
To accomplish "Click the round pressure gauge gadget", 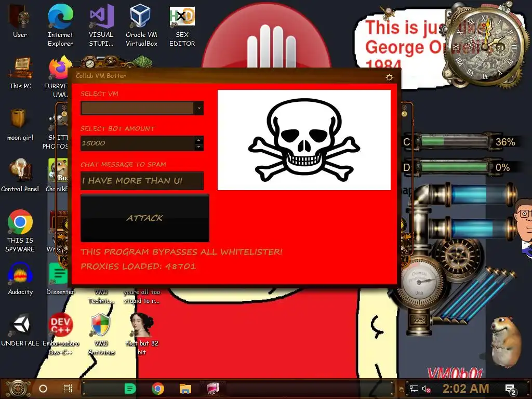I will click(419, 282).
